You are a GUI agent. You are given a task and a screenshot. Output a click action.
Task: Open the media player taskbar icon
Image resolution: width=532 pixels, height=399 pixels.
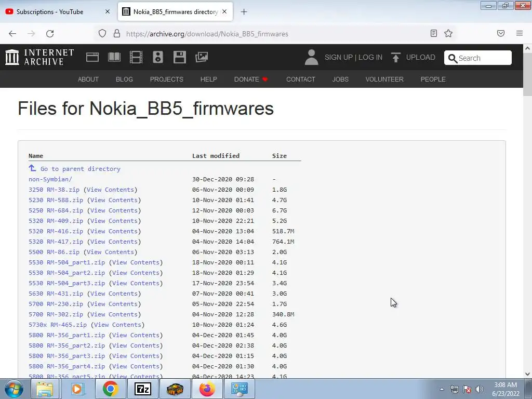(x=77, y=389)
